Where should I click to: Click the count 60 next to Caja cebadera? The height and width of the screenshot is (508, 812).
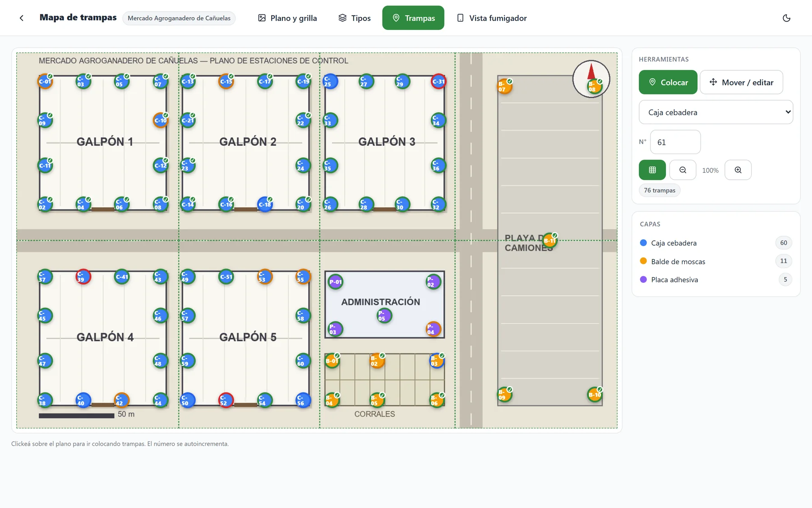[x=784, y=243]
